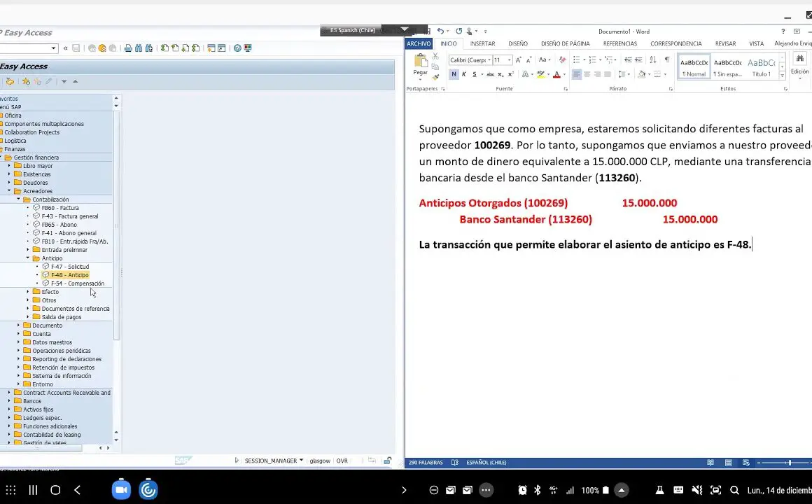The height and width of the screenshot is (504, 812).
Task: Click Word Cut scissors icon
Action: [435, 55]
